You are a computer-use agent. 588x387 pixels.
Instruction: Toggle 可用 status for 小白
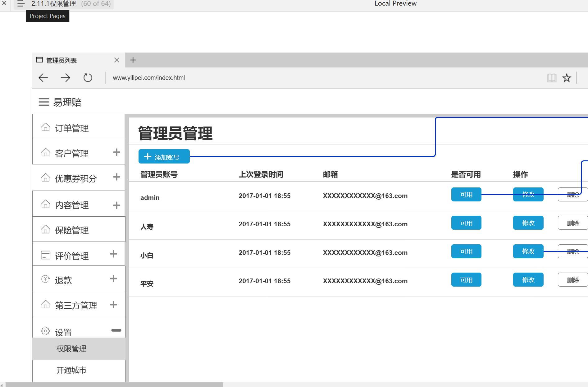[x=466, y=251]
